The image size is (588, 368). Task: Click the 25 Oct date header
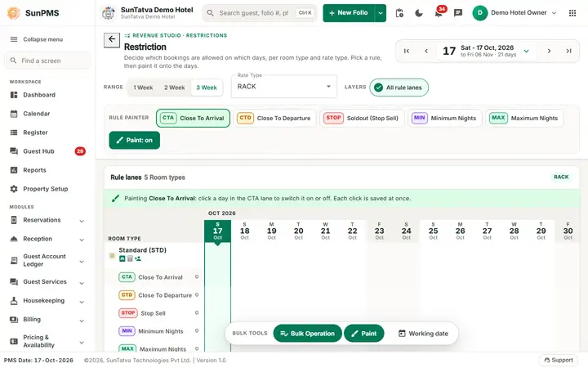[x=433, y=231]
